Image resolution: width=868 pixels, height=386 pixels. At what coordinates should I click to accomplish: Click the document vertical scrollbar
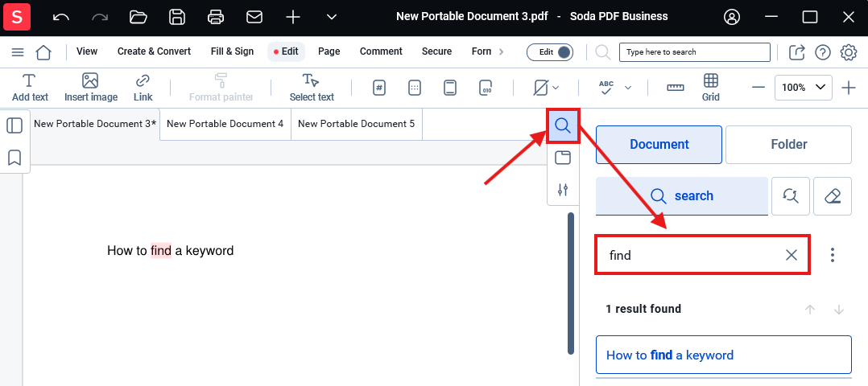click(x=571, y=283)
